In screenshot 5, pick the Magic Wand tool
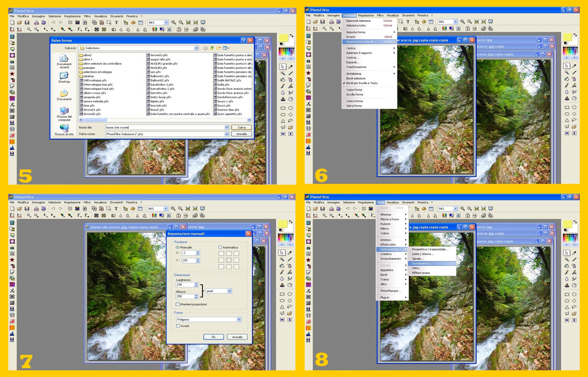This screenshot has height=377, width=588. (x=283, y=73)
